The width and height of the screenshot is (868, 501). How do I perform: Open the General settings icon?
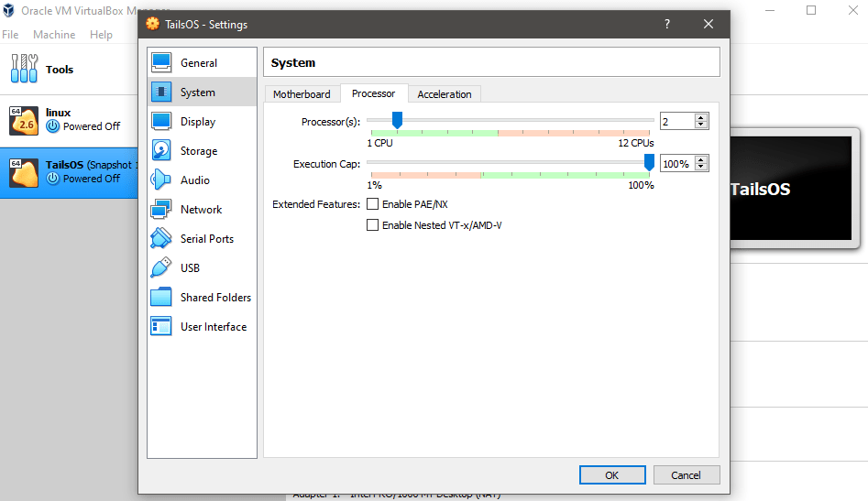pyautogui.click(x=161, y=62)
